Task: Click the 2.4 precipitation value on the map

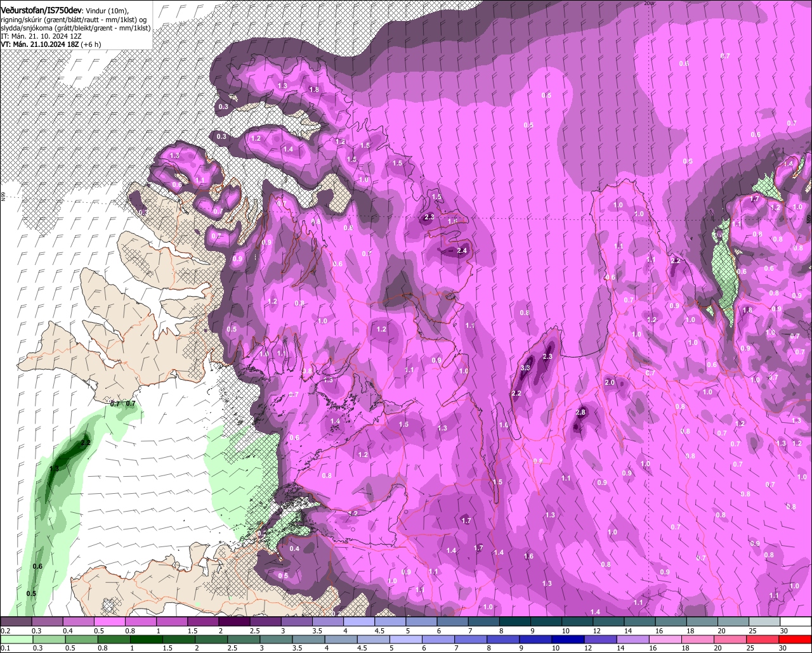Action: pyautogui.click(x=462, y=251)
